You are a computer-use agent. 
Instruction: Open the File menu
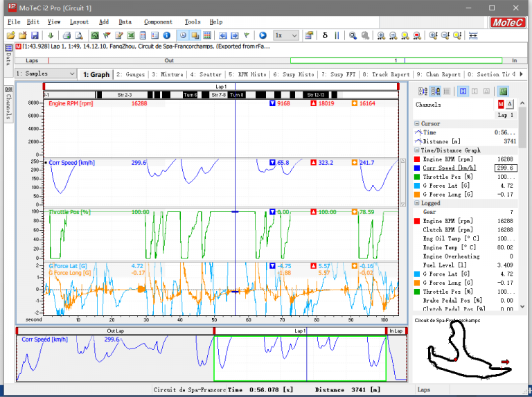tap(14, 21)
